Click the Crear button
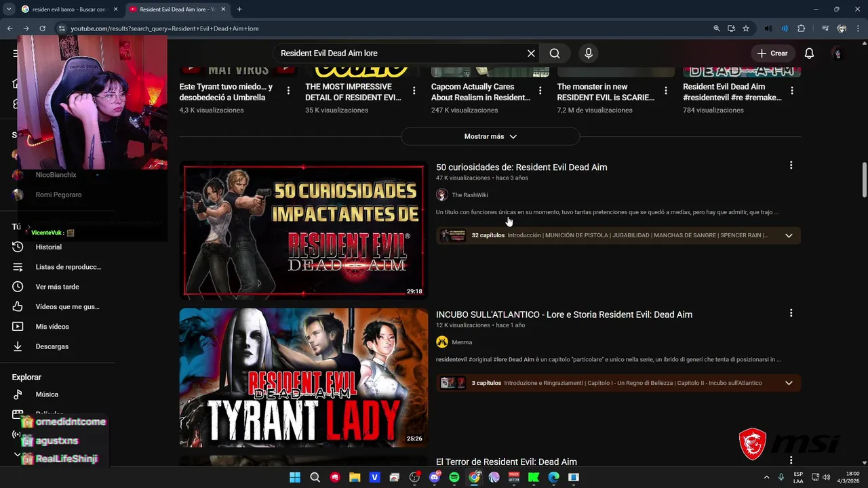This screenshot has width=868, height=488. [772, 54]
